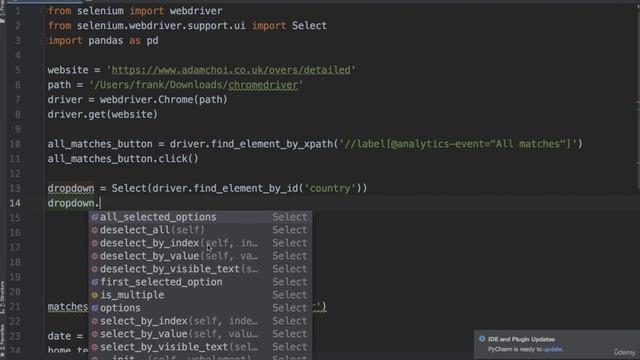Click the property icon beside all_selected_options
The height and width of the screenshot is (360, 640).
[95, 217]
